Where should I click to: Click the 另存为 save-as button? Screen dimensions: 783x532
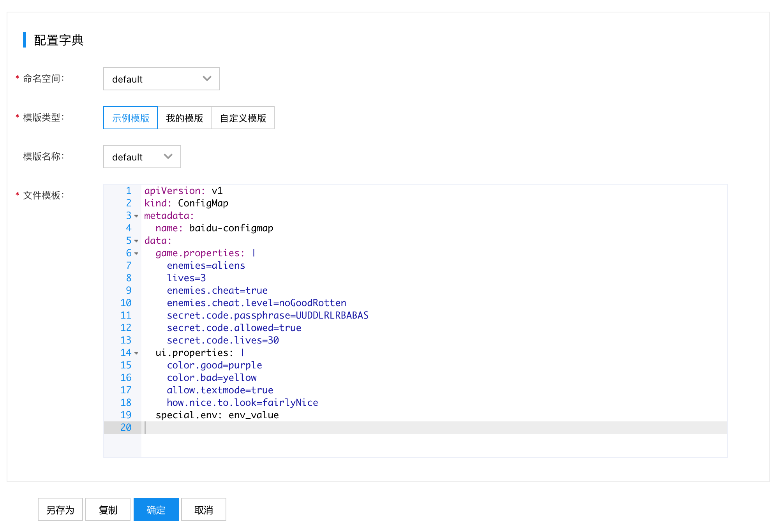60,509
